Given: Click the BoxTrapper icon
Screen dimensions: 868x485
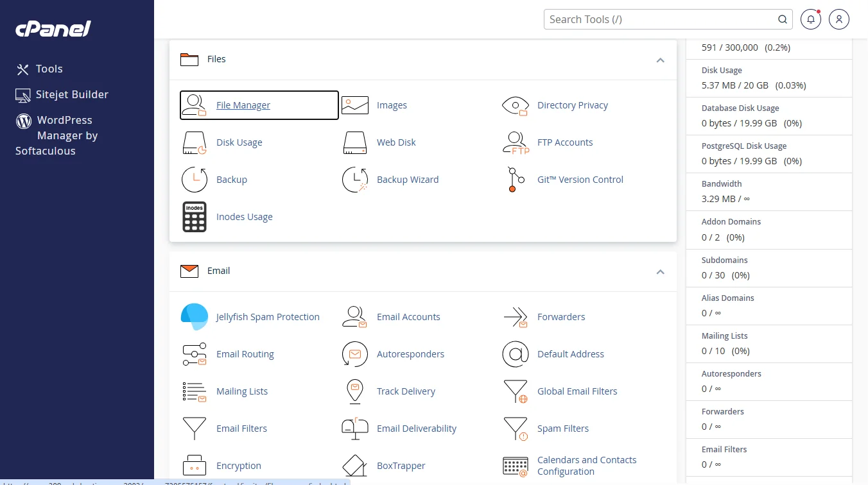Looking at the screenshot, I should point(355,466).
